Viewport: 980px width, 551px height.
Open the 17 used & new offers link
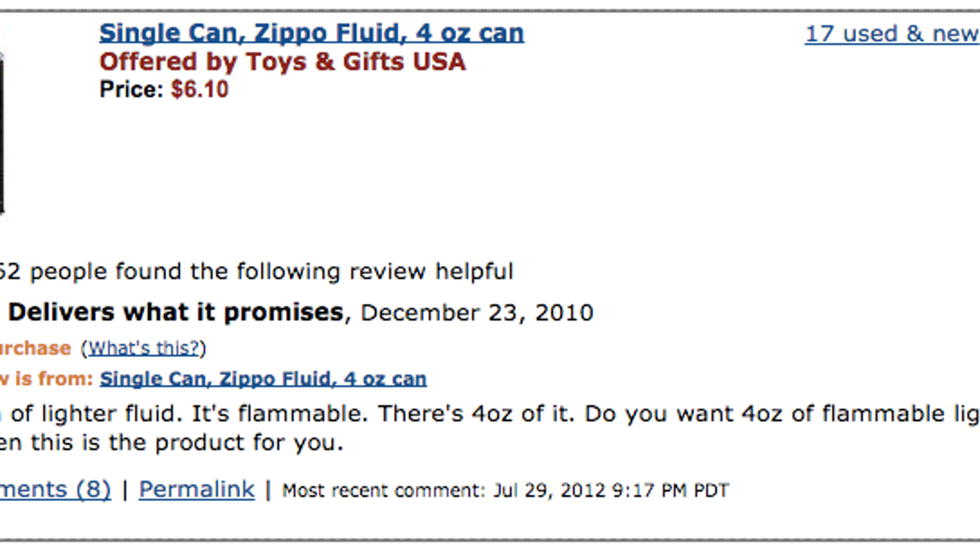pos(892,34)
